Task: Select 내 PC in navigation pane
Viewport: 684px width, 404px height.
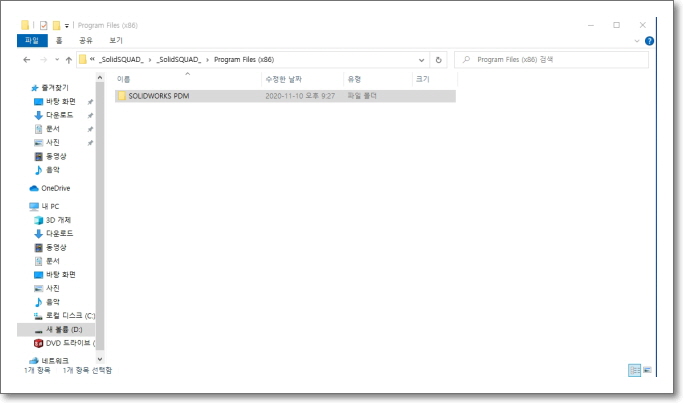Action: (x=50, y=206)
